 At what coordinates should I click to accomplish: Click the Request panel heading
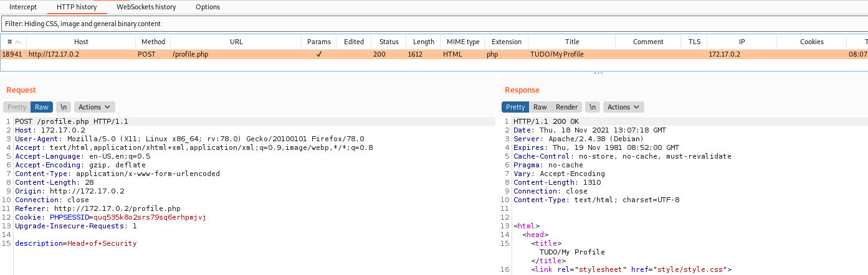pyautogui.click(x=21, y=90)
